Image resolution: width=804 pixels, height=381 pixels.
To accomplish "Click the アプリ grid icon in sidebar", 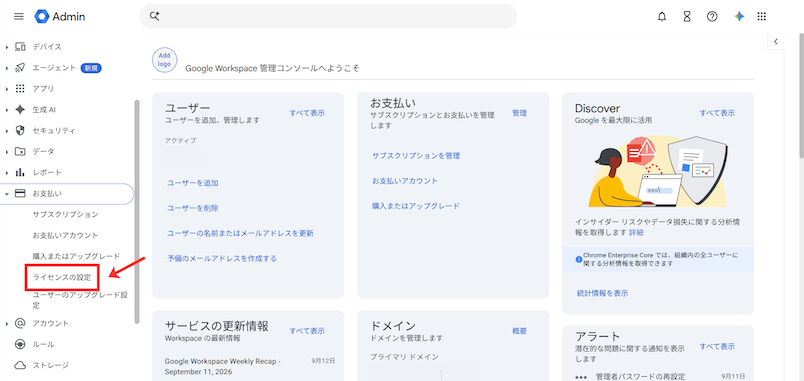I will coord(21,89).
